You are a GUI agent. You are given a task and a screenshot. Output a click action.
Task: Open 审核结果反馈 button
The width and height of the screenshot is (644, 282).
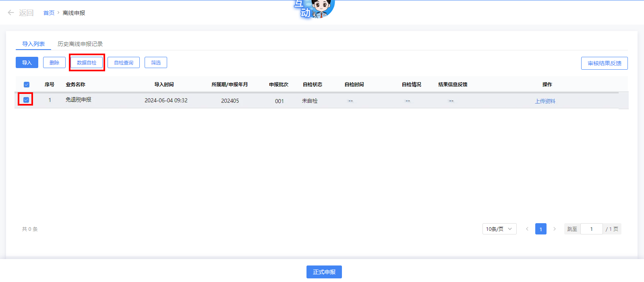[x=604, y=63]
